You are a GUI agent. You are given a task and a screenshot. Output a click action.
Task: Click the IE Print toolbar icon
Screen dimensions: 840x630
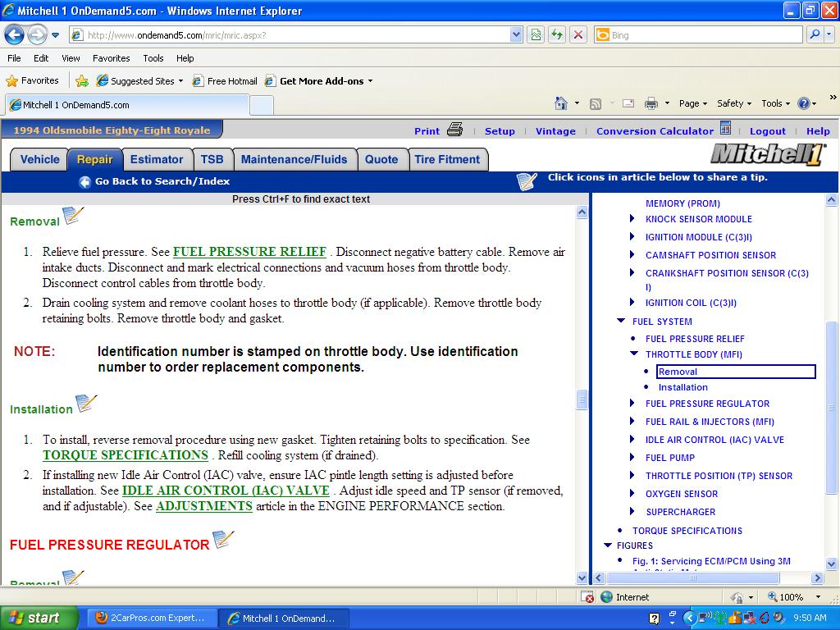pyautogui.click(x=651, y=103)
